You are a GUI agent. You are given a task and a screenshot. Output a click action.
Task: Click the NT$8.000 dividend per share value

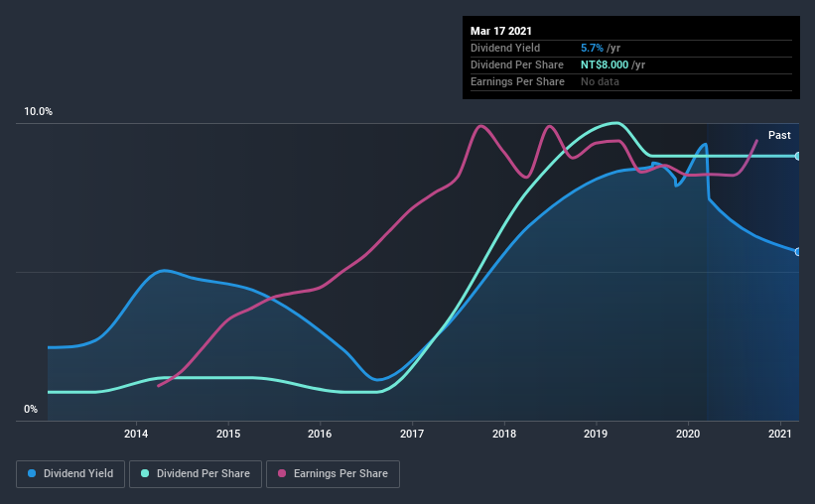pos(605,64)
